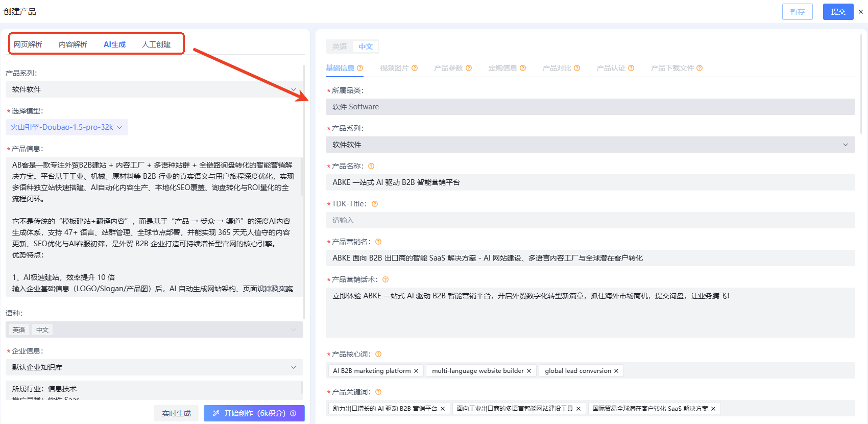The width and height of the screenshot is (868, 424).
Task: Click help icon beside 产品参数 tab
Action: click(469, 68)
